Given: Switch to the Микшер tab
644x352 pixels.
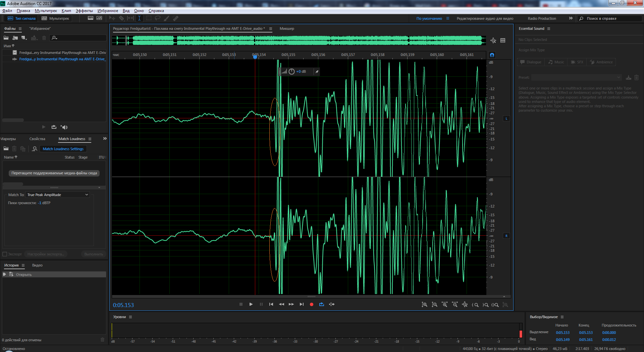Looking at the screenshot, I should pos(287,28).
